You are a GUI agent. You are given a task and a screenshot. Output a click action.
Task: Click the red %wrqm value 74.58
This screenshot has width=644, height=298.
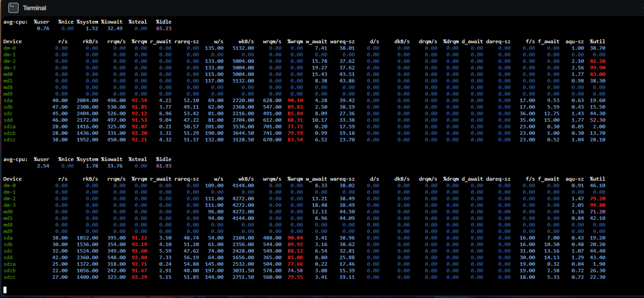pyautogui.click(x=296, y=271)
